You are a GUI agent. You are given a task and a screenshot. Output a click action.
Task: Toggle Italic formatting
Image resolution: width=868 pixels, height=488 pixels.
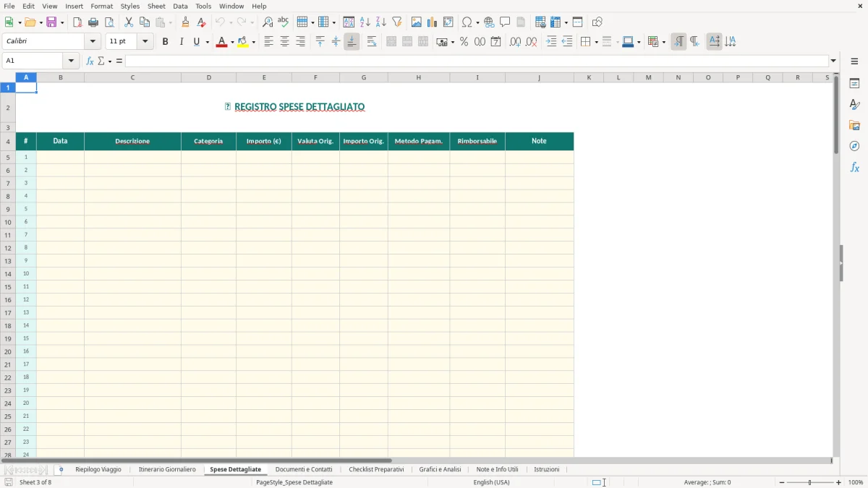point(181,42)
